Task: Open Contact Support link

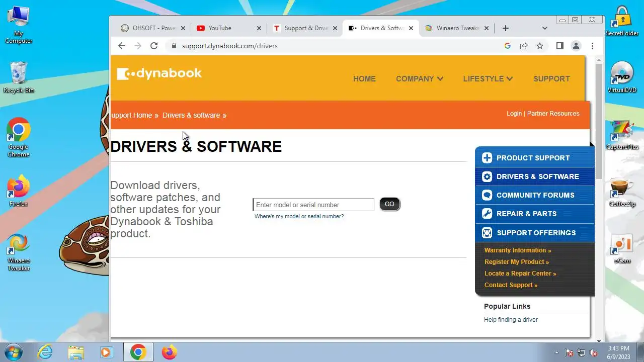Action: coord(511,285)
